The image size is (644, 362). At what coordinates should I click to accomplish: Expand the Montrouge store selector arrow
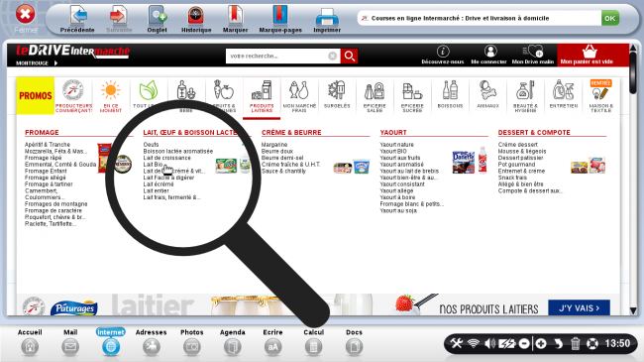coord(55,62)
